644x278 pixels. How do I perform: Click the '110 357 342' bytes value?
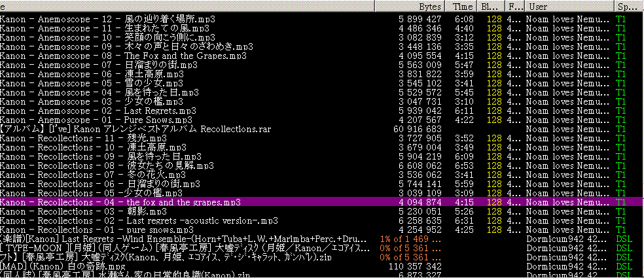[415, 266]
